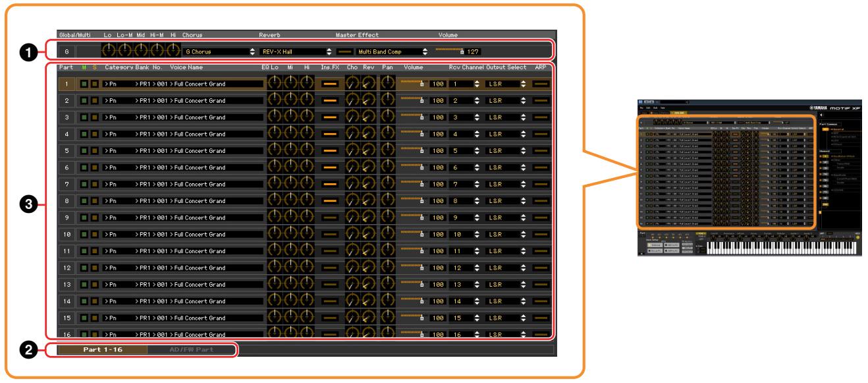Mute Part 1 with the green M button
The height and width of the screenshot is (383, 868).
point(84,84)
